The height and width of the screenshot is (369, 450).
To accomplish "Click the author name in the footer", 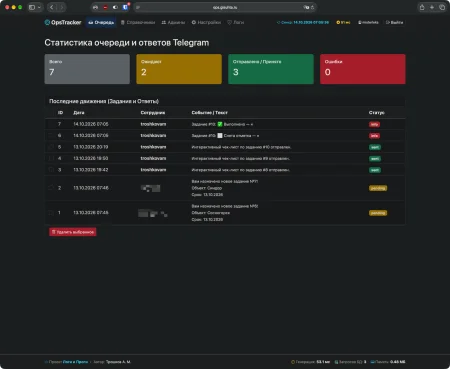I will pyautogui.click(x=118, y=362).
